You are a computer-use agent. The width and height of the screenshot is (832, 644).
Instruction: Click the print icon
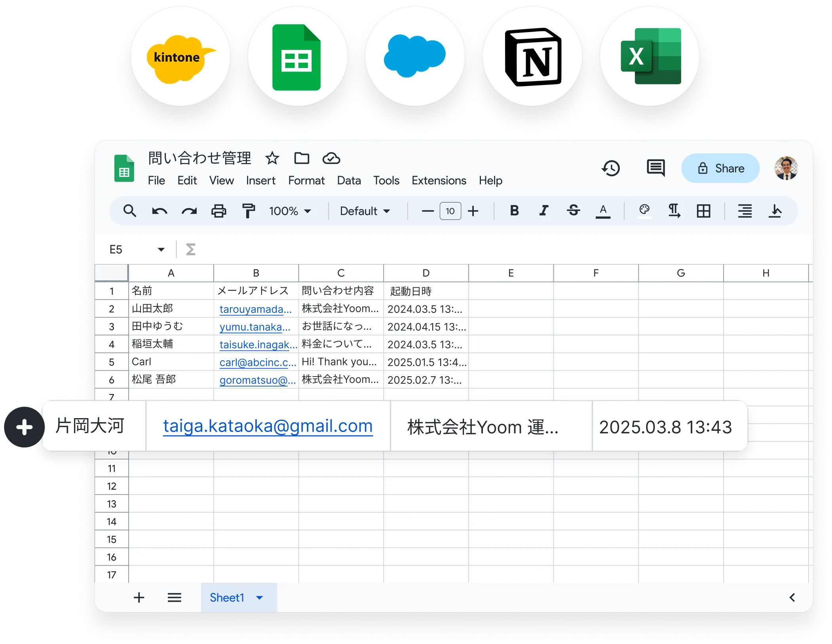coord(218,211)
